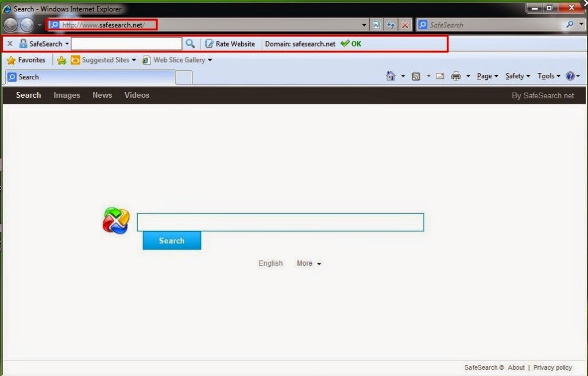Click the SafeSearch toolbar magnifier icon
Screen dimensions: 588x376
coord(190,44)
